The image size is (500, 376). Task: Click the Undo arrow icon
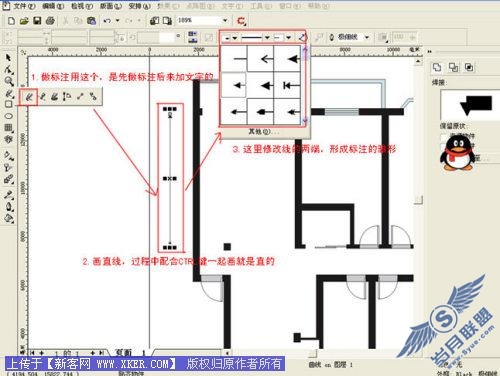coord(107,21)
